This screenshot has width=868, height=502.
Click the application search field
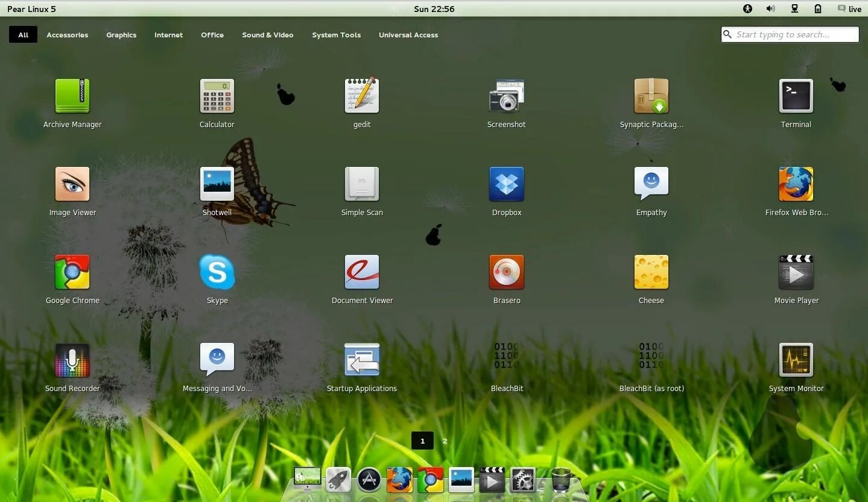click(790, 34)
